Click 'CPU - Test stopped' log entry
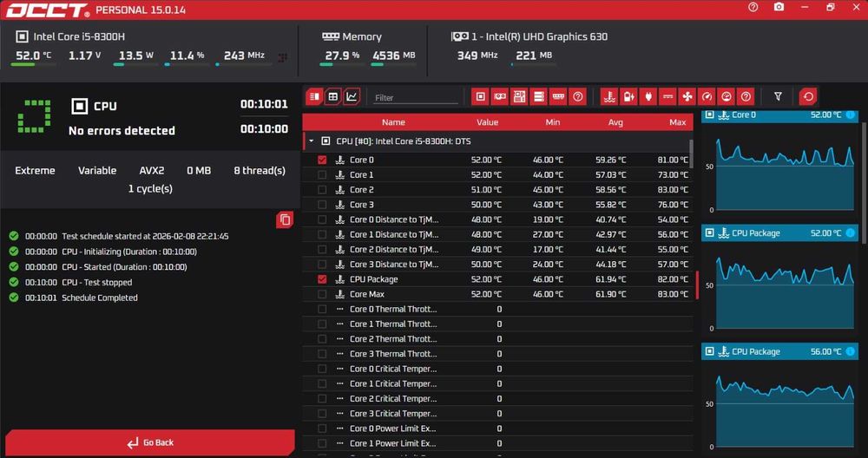Image resolution: width=868 pixels, height=458 pixels. [97, 282]
